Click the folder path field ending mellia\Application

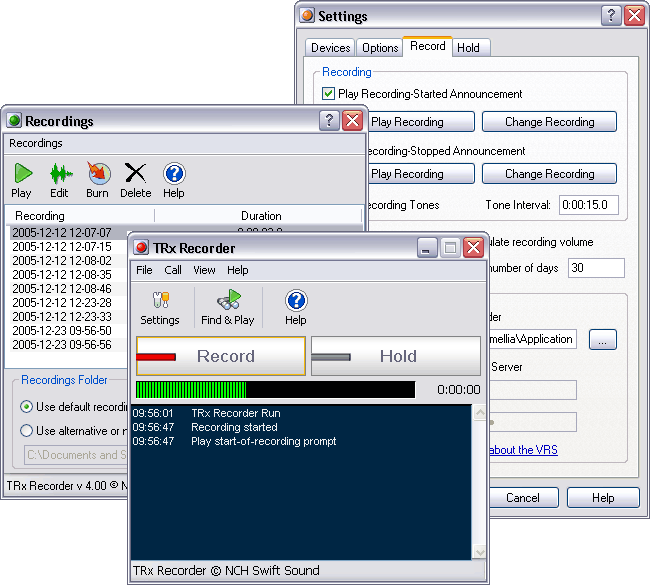[533, 340]
